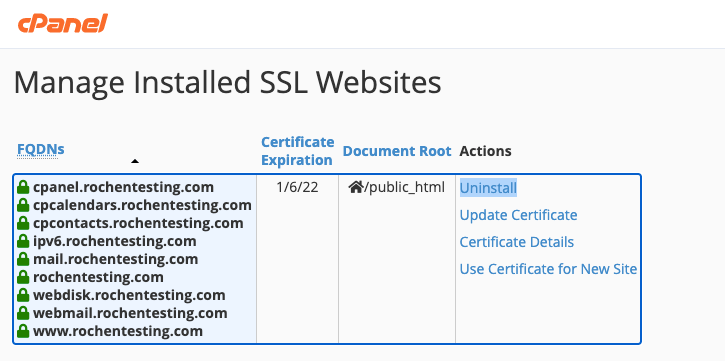Click lock icon beside webdisk.rochentesting.com
Screen dimensions: 725x361
click(23, 295)
